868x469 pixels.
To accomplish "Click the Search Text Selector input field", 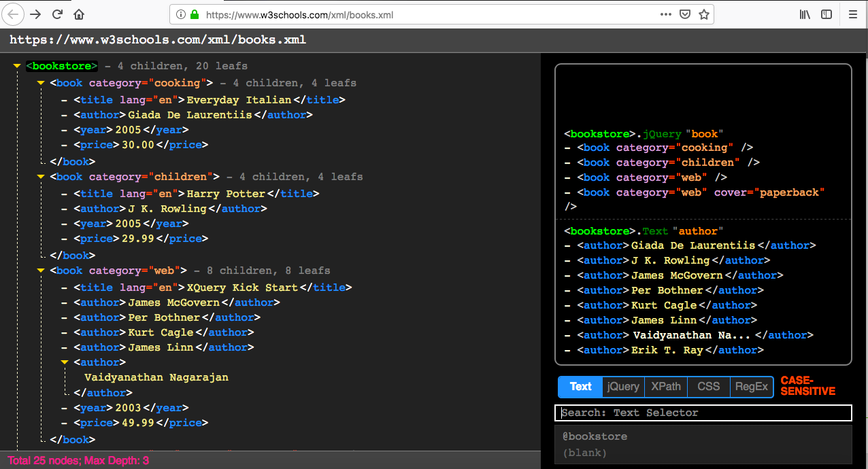I will 703,413.
